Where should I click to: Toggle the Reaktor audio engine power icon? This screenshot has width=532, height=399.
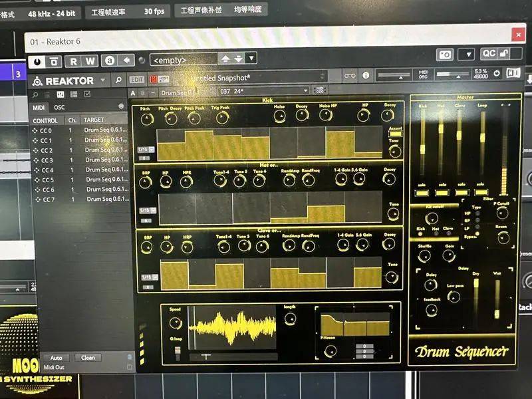(x=497, y=73)
